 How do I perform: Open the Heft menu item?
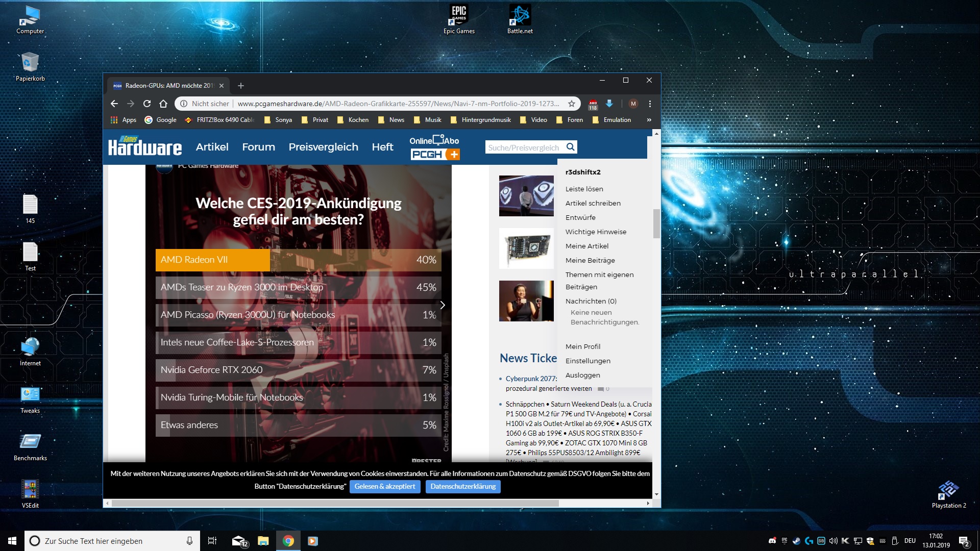click(382, 147)
